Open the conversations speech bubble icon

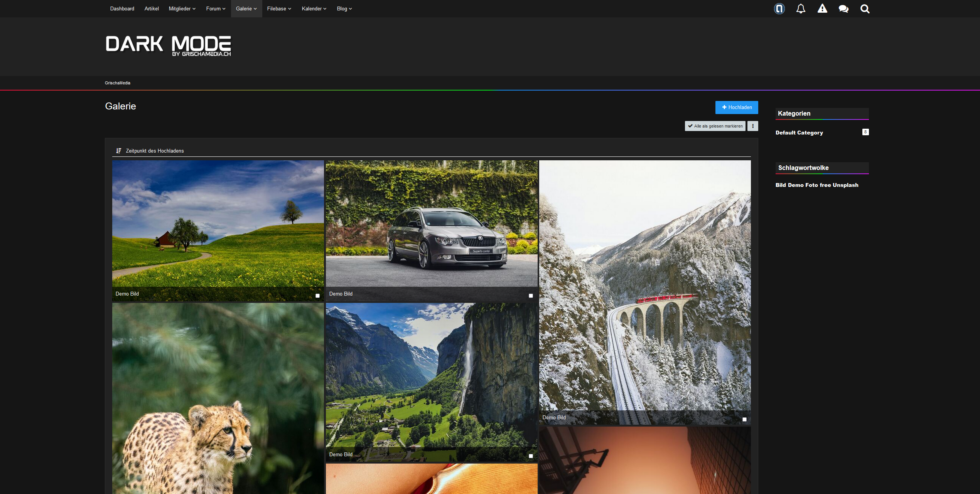pyautogui.click(x=843, y=8)
